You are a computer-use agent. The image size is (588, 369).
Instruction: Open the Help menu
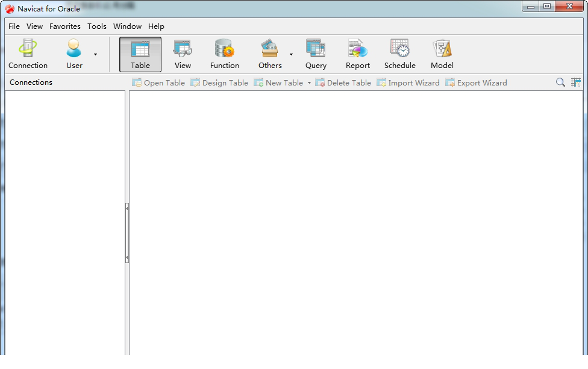point(156,26)
